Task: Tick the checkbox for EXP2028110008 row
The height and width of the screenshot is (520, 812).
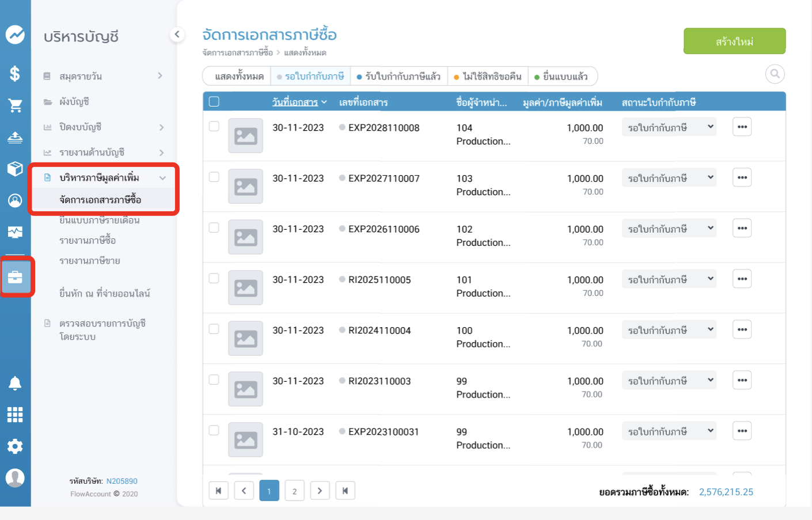Action: 214,127
